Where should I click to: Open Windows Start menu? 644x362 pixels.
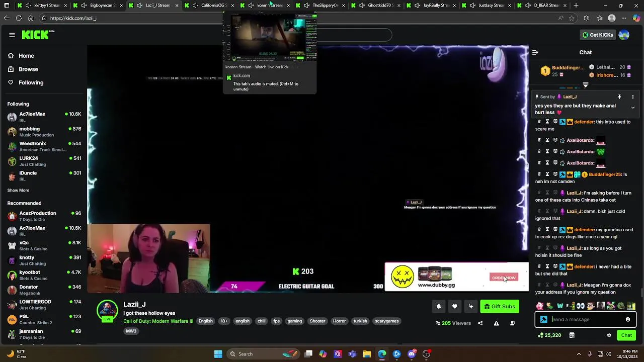click(x=218, y=354)
